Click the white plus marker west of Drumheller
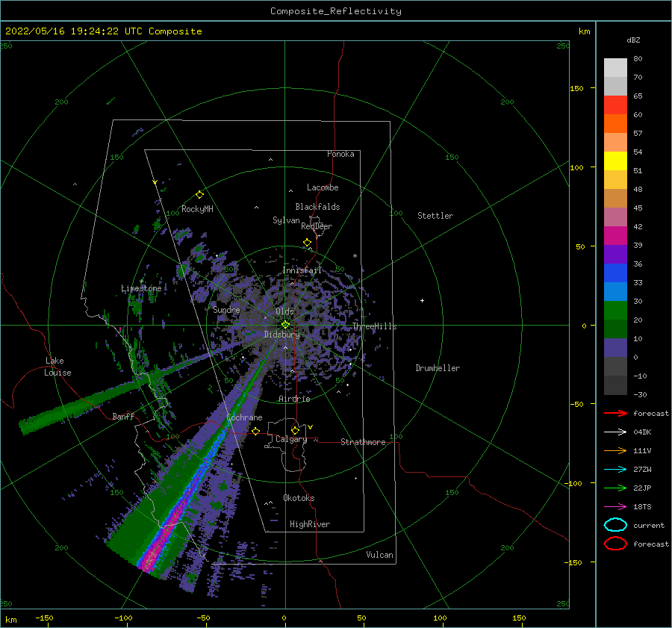The image size is (672, 628). 422,300
